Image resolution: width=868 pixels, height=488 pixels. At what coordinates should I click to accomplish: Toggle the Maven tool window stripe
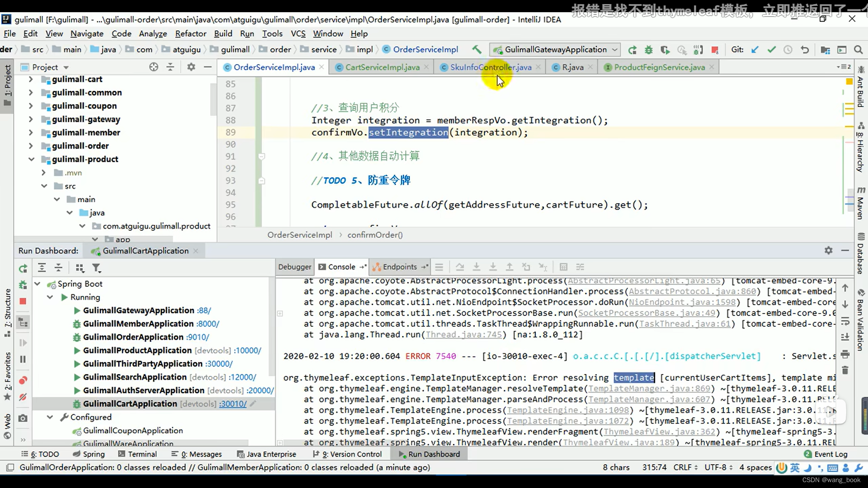coord(861,202)
